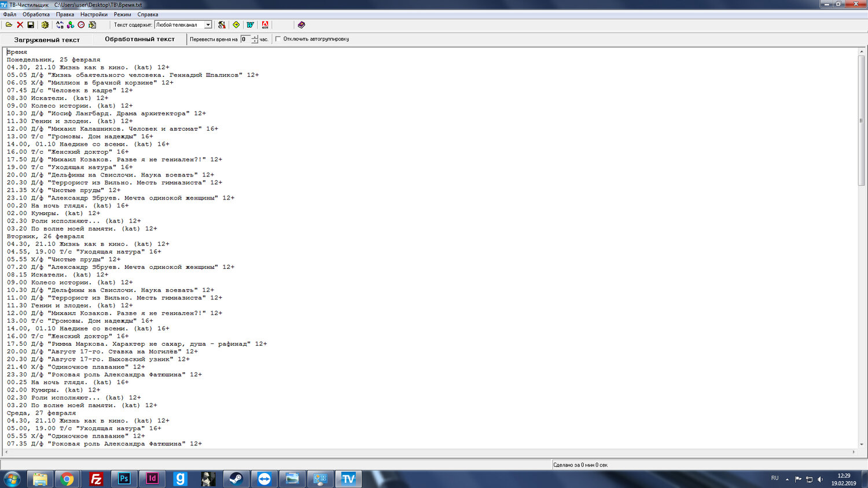Increase hours with stepper up arrow
This screenshot has width=868, height=488.
255,37
